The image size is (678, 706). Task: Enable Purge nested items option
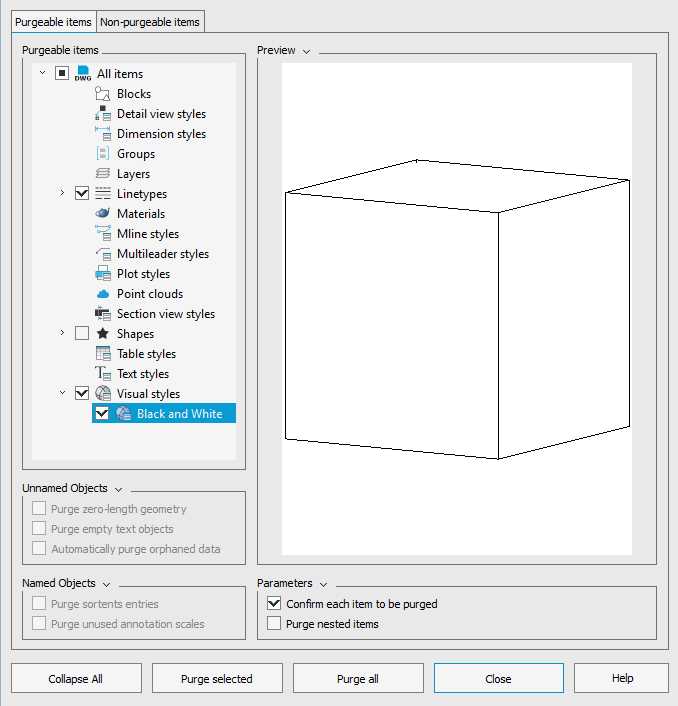(x=274, y=624)
